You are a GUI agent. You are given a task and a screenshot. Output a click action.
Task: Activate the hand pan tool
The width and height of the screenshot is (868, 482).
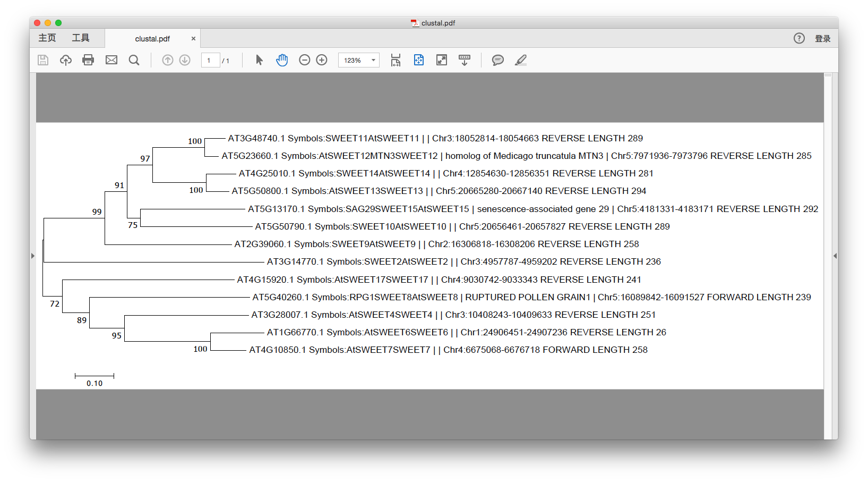282,60
